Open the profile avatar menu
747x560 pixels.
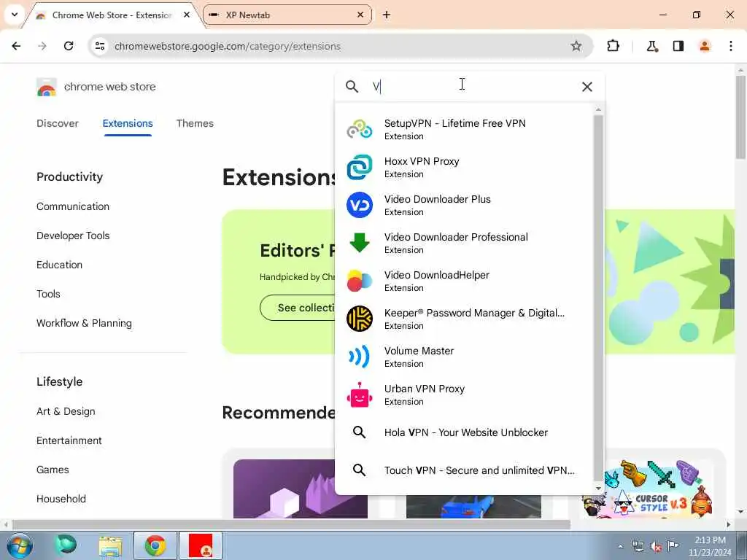pyautogui.click(x=704, y=46)
